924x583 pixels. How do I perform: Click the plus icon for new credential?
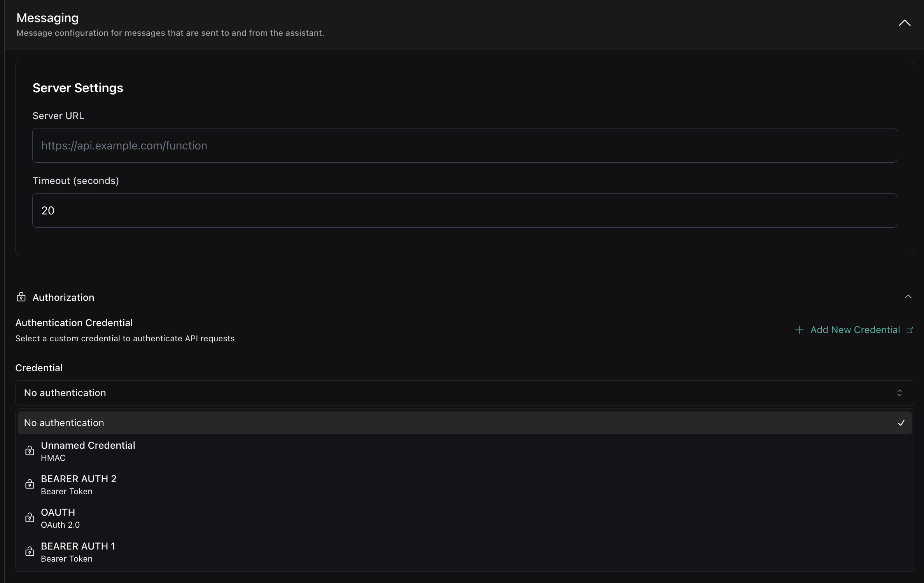point(799,330)
